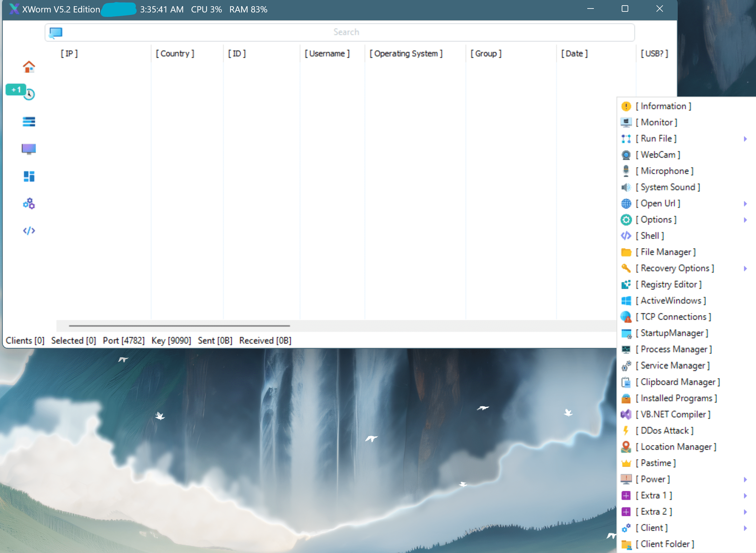Expand the Power submenu arrow
The height and width of the screenshot is (553, 756).
pos(745,479)
